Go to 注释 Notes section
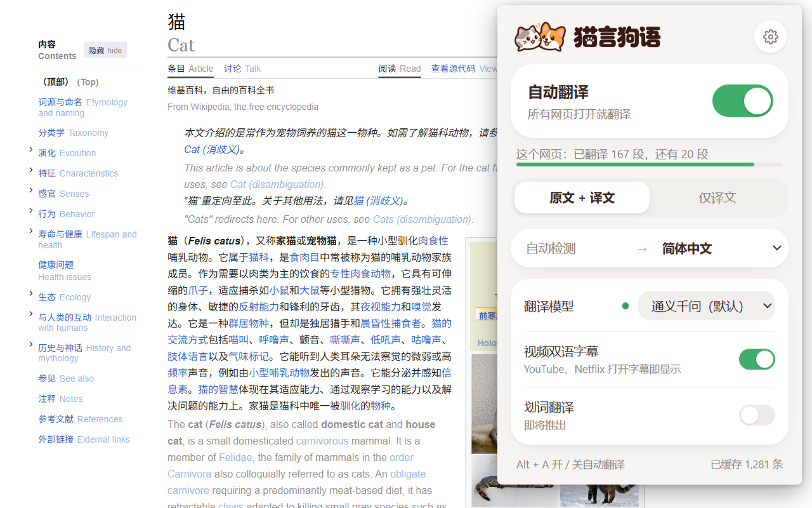812x508 pixels. click(60, 399)
